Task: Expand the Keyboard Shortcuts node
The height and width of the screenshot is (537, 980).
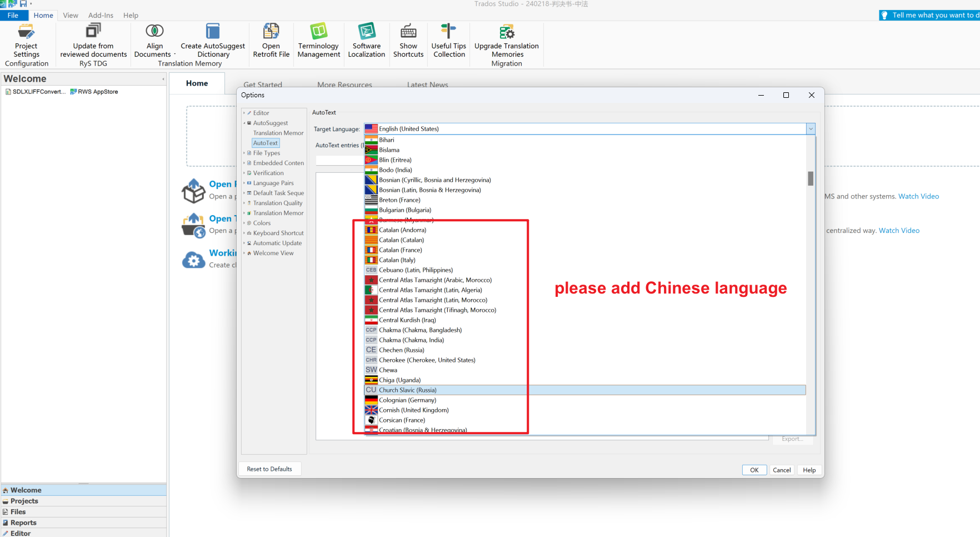Action: (244, 233)
